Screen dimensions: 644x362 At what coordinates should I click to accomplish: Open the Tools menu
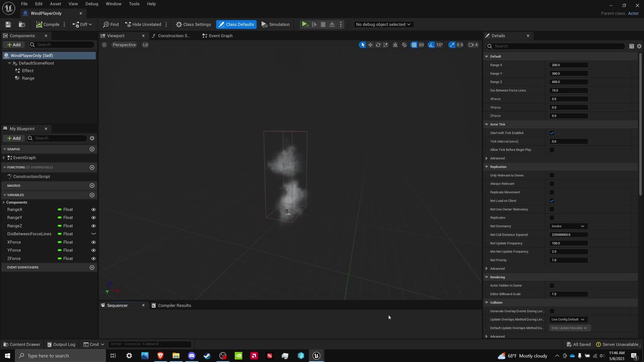point(134,4)
